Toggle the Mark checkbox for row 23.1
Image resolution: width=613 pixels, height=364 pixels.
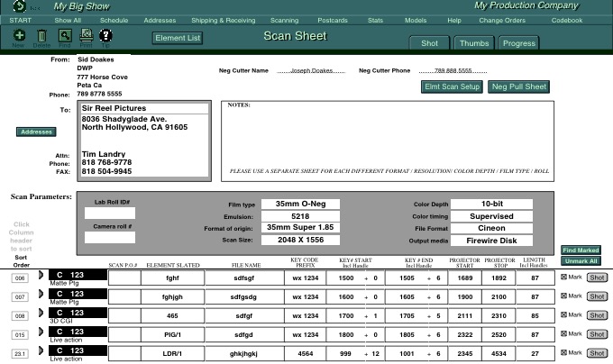pyautogui.click(x=564, y=354)
